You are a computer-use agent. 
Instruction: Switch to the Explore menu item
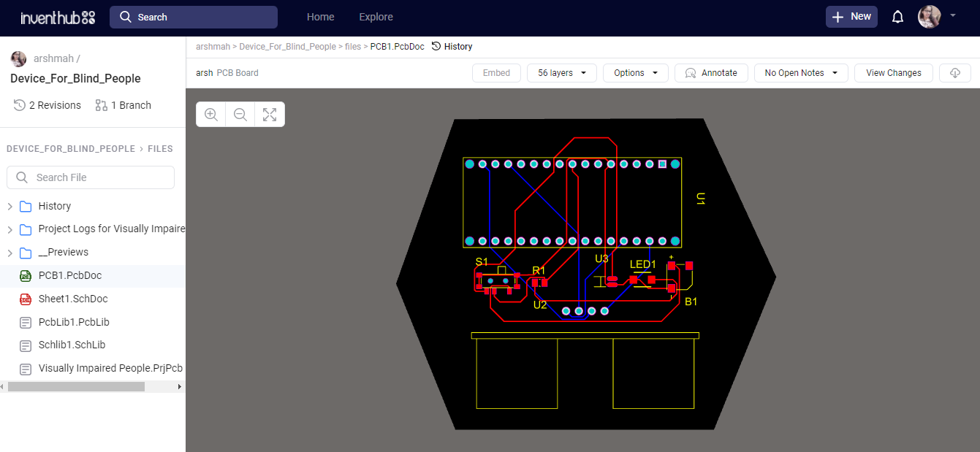[376, 16]
